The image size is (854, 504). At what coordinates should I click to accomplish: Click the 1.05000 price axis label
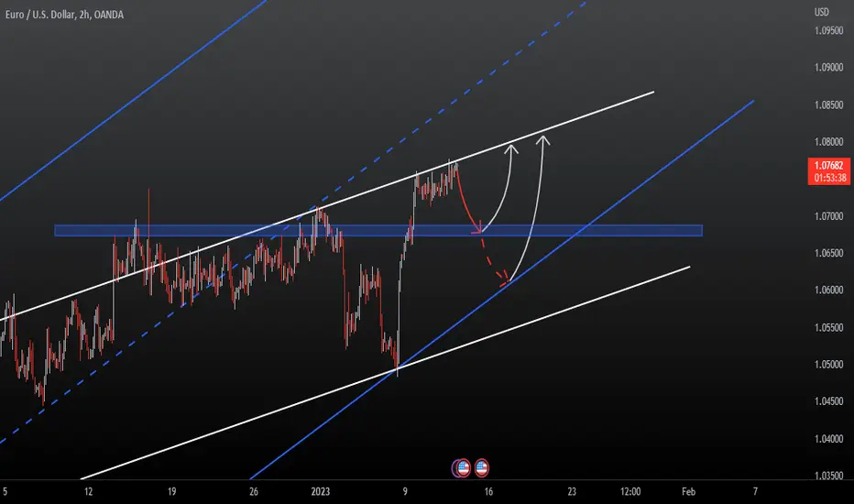point(828,365)
